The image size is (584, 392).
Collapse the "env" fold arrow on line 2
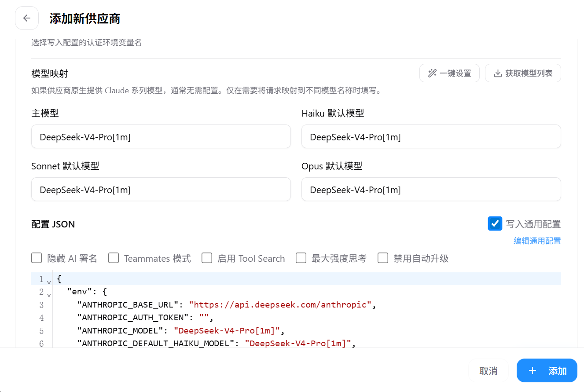coord(49,294)
